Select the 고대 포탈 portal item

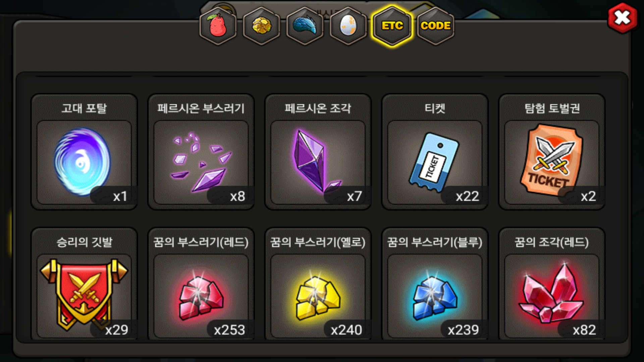[84, 162]
